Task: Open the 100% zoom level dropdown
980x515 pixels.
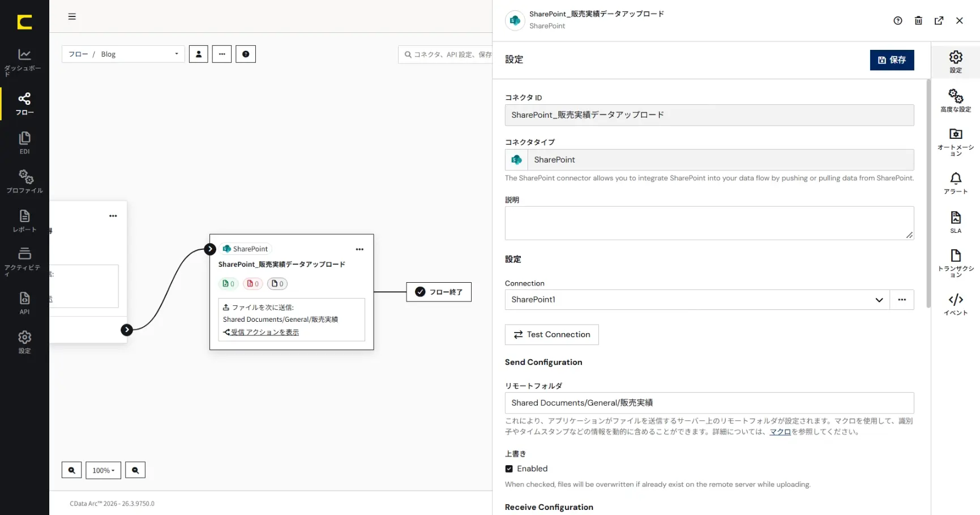Action: point(104,470)
